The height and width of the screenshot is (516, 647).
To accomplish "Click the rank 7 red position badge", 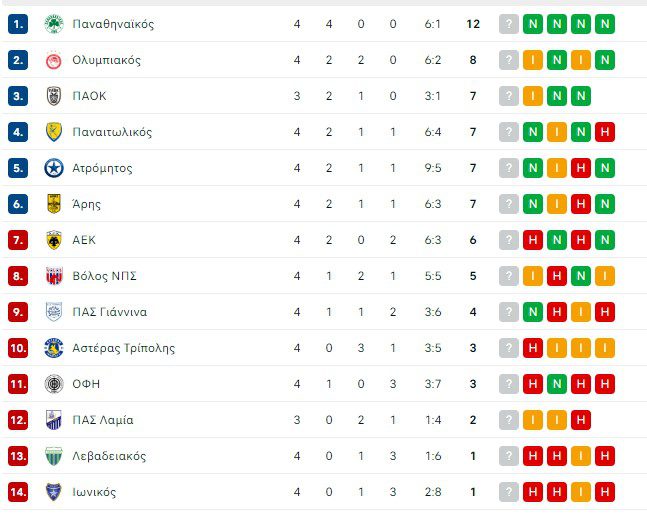I will point(18,240).
